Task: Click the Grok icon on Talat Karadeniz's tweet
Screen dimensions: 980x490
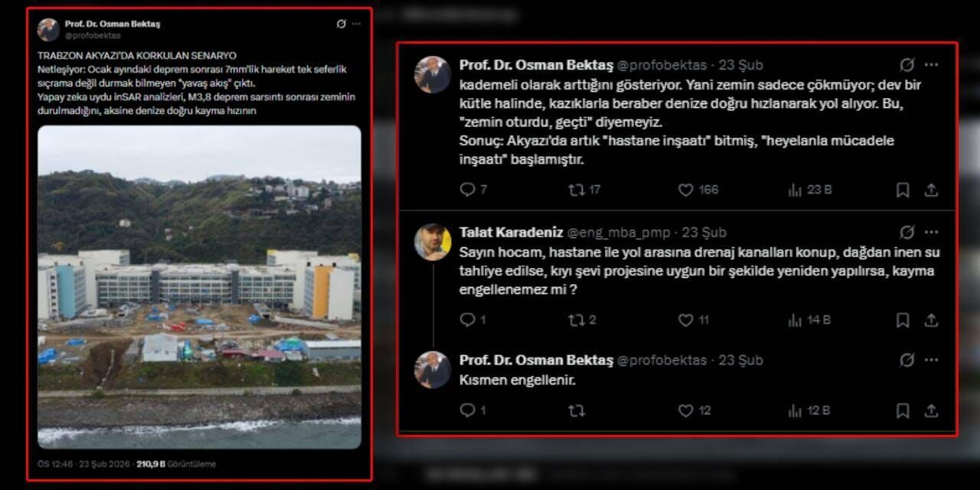Action: pos(907,232)
